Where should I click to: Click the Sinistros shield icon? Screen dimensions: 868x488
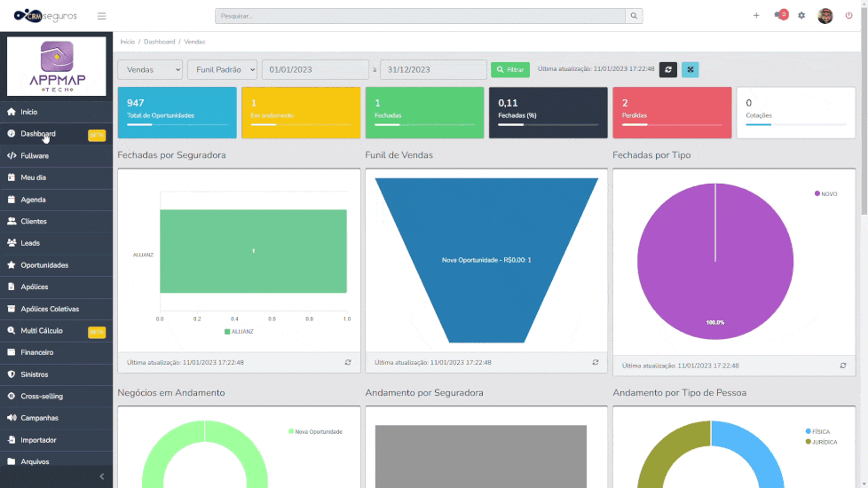[x=12, y=374]
